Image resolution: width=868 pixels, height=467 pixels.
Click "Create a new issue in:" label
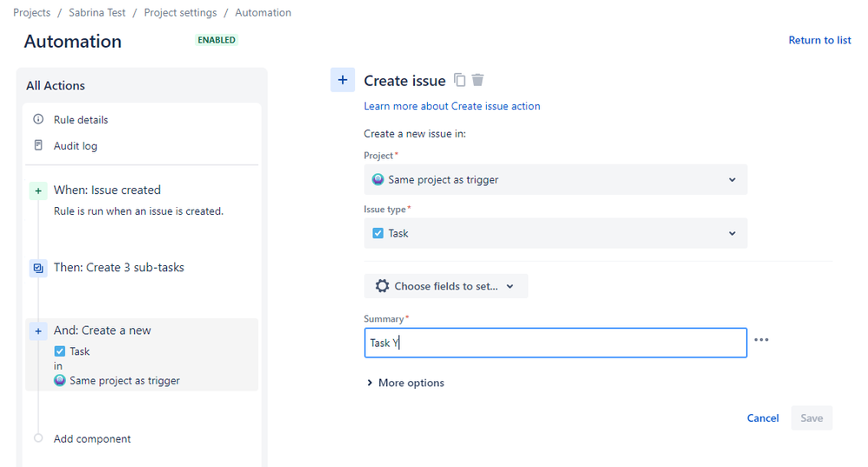pos(415,133)
